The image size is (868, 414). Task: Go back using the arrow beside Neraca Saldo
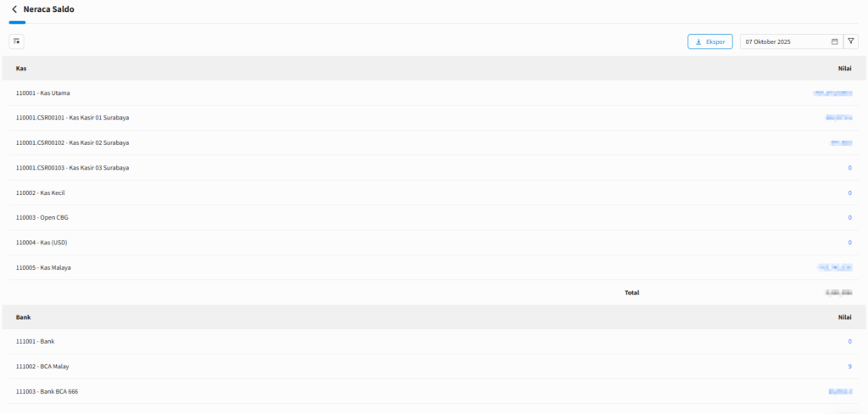tap(14, 9)
